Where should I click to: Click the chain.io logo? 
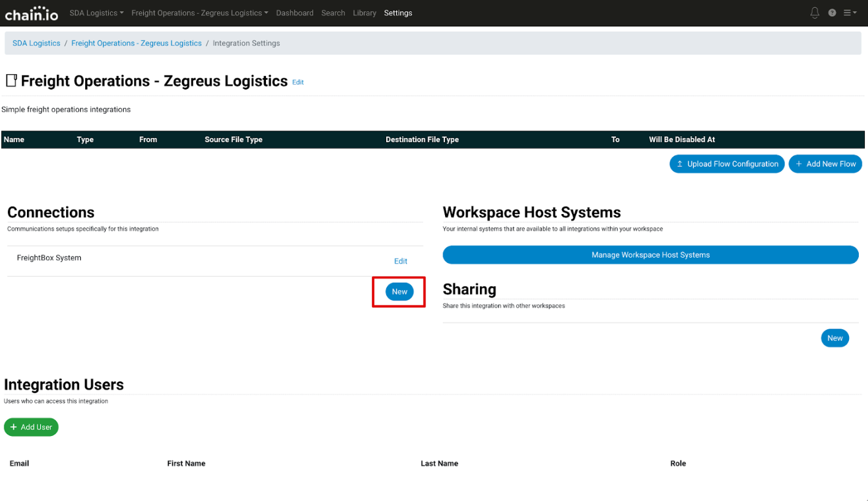coord(31,13)
